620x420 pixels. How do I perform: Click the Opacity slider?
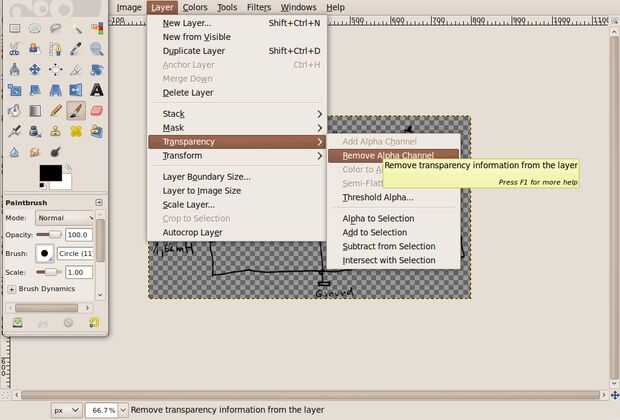[x=49, y=235]
